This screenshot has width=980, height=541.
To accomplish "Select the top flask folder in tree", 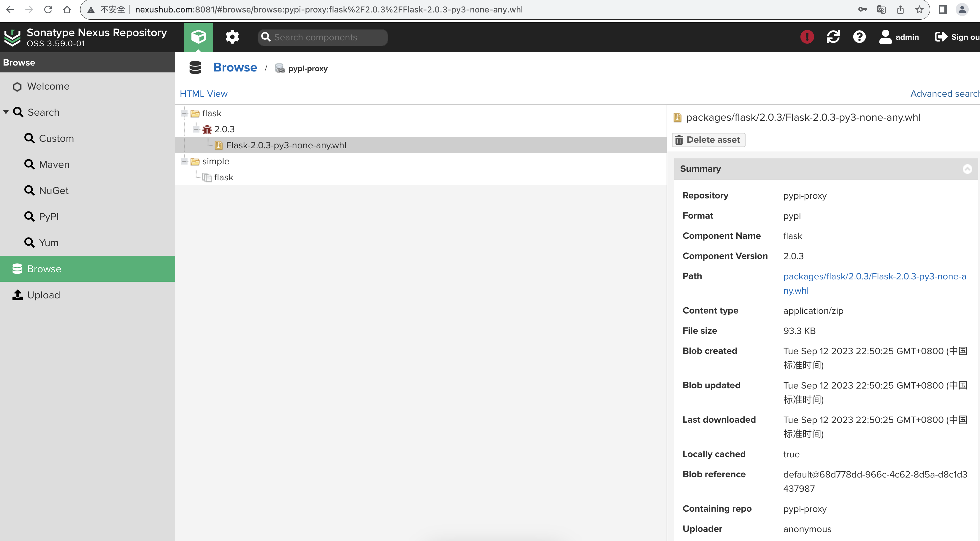I will pos(212,113).
